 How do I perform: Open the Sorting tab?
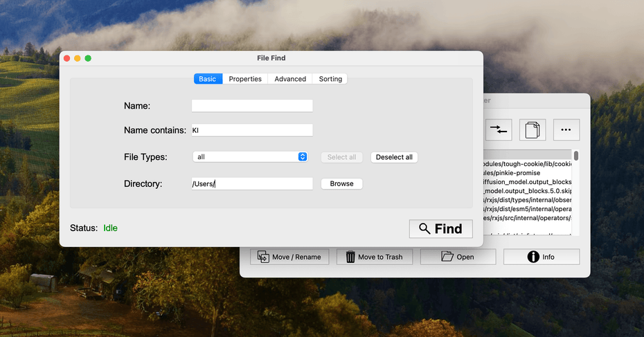pyautogui.click(x=330, y=79)
